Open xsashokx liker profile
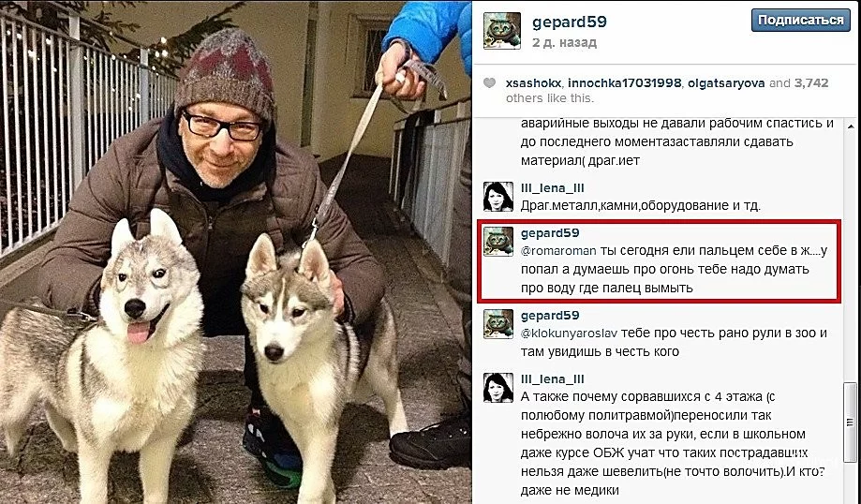Image resolution: width=861 pixels, height=504 pixels. point(533,82)
